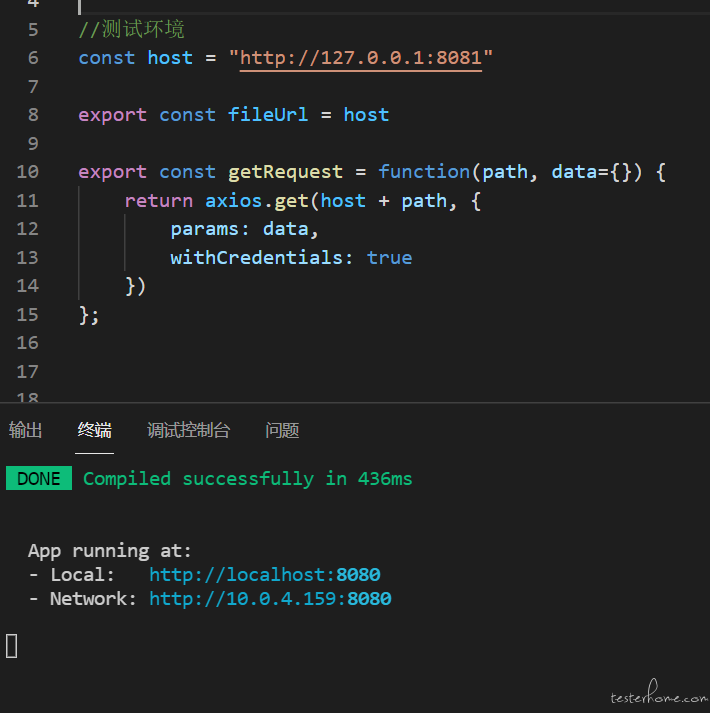Click the testerhome.com watermark

pos(659,693)
